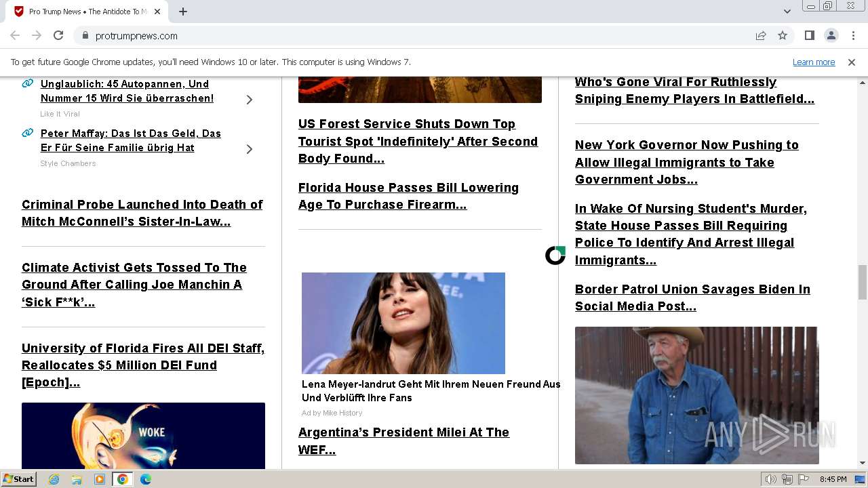Launch Internet Explorer from taskbar

[x=54, y=479]
